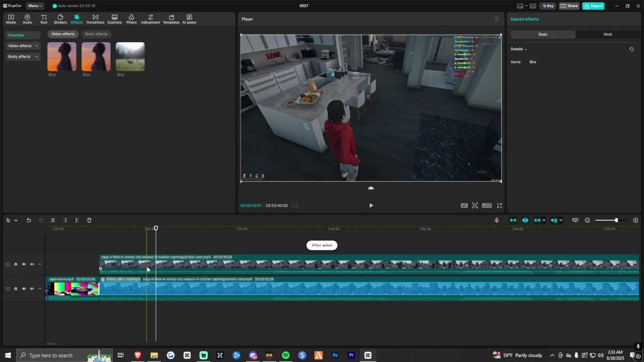
Task: Open the player options menu icon
Action: tap(497, 19)
